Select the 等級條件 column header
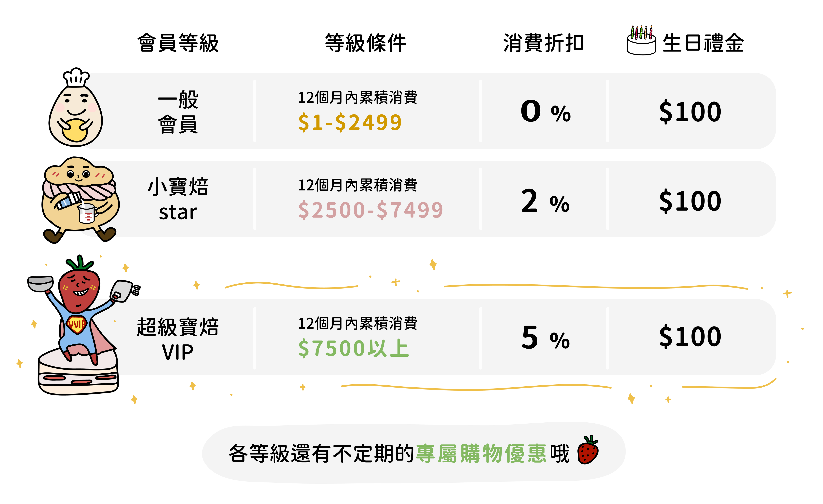This screenshot has height=504, width=823. tap(366, 43)
